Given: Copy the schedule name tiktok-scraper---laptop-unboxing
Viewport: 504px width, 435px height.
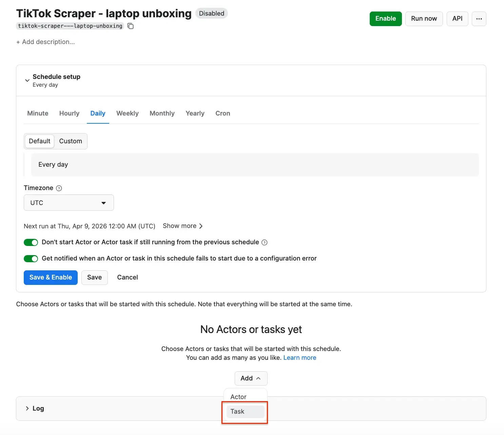Looking at the screenshot, I should coord(131,26).
